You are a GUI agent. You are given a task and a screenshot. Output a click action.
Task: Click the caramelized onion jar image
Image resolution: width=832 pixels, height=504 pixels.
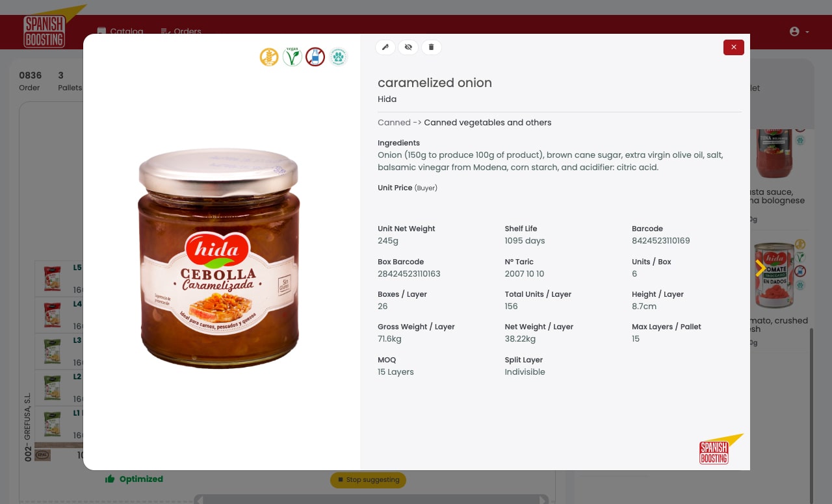tap(219, 258)
